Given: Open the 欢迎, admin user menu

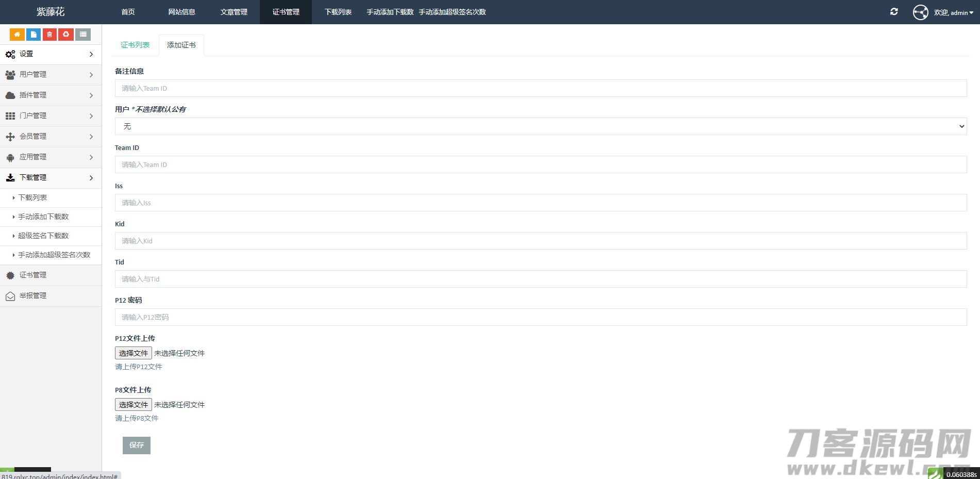Looking at the screenshot, I should click(x=953, y=12).
